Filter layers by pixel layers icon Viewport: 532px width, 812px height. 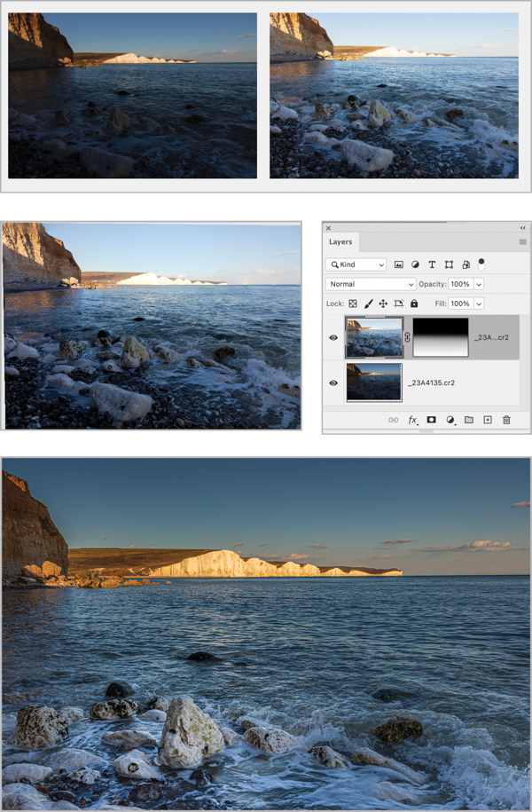pos(398,264)
